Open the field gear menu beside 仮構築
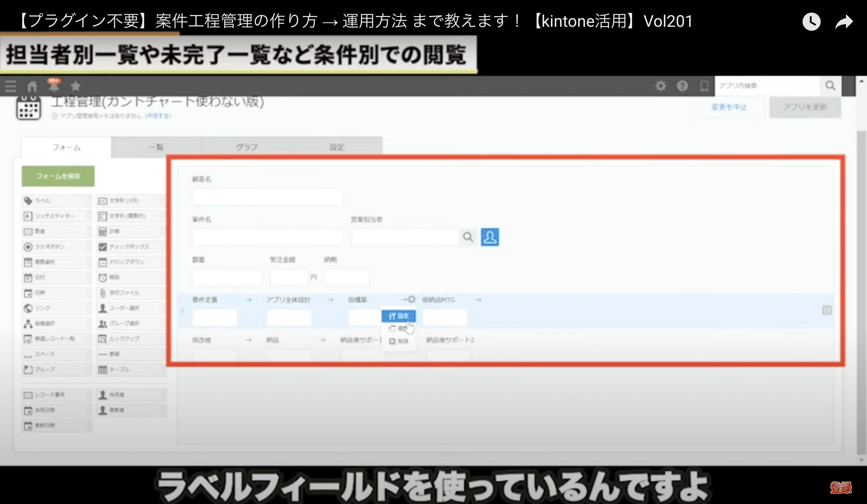Screen dimensions: 867x504 (412, 299)
